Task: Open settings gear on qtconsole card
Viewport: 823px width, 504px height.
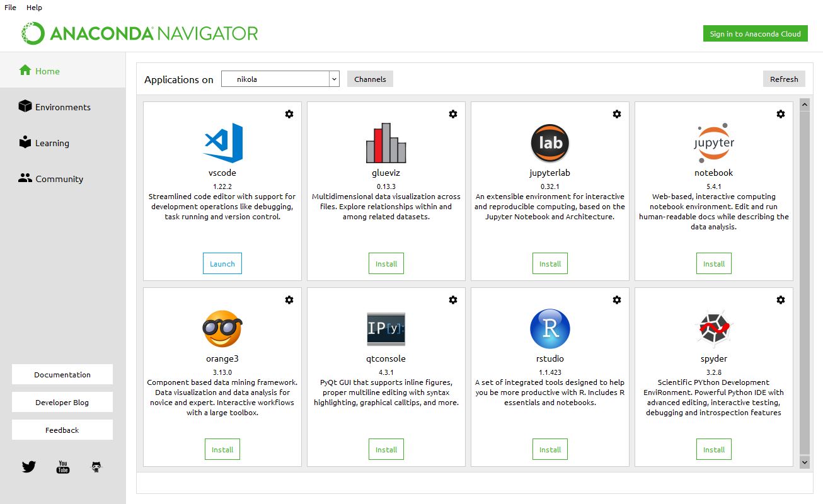Action: (453, 300)
